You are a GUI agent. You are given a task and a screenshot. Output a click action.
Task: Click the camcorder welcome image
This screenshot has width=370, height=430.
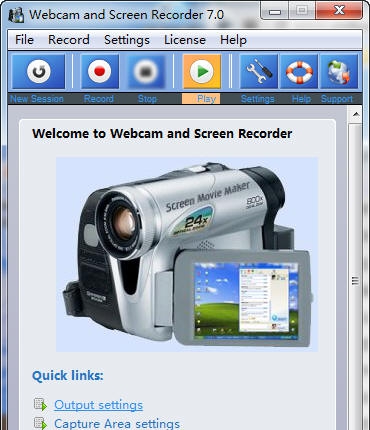click(187, 254)
